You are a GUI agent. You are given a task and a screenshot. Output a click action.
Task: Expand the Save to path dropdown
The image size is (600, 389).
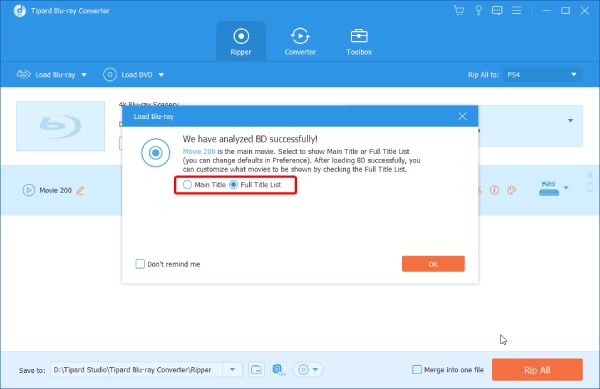point(232,370)
